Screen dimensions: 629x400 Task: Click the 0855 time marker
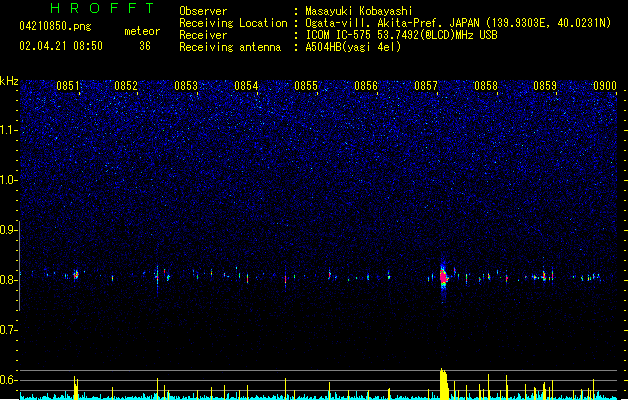(x=306, y=86)
